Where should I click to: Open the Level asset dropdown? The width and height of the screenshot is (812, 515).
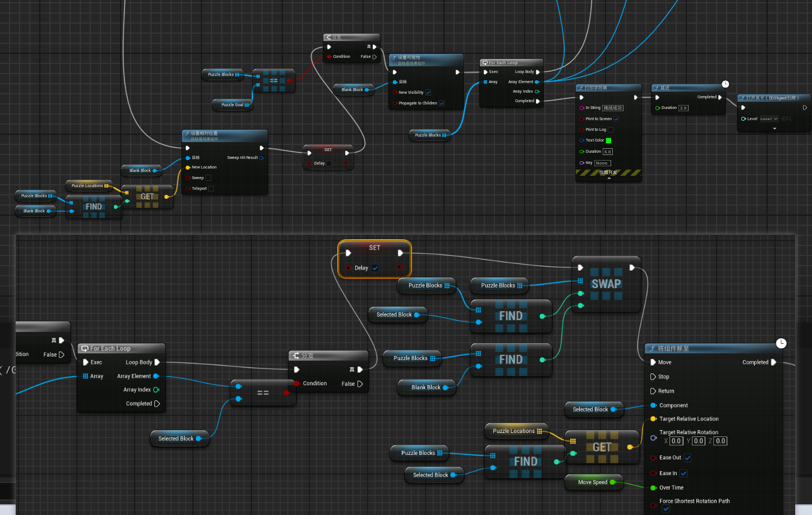coord(769,119)
